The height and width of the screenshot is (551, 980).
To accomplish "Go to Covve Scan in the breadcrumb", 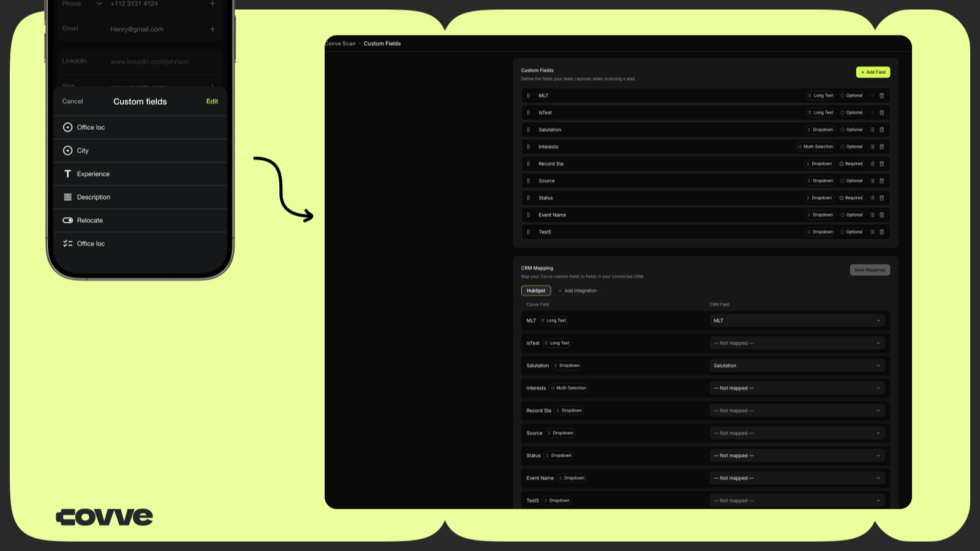I will tap(341, 43).
